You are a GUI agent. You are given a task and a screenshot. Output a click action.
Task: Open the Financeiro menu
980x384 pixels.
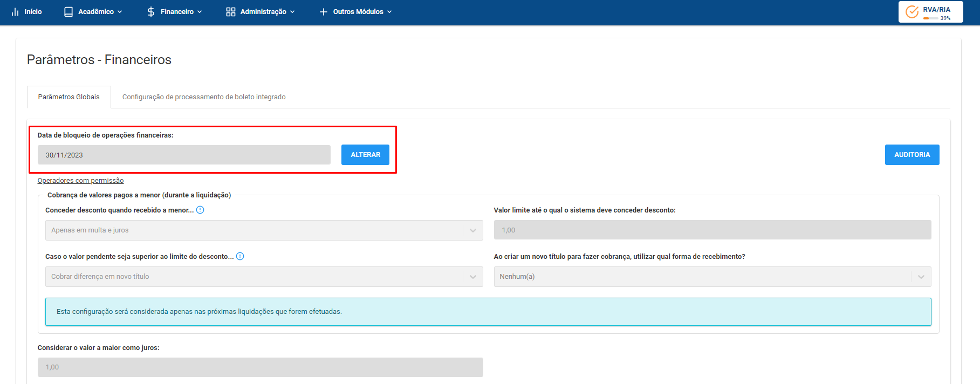pyautogui.click(x=175, y=12)
